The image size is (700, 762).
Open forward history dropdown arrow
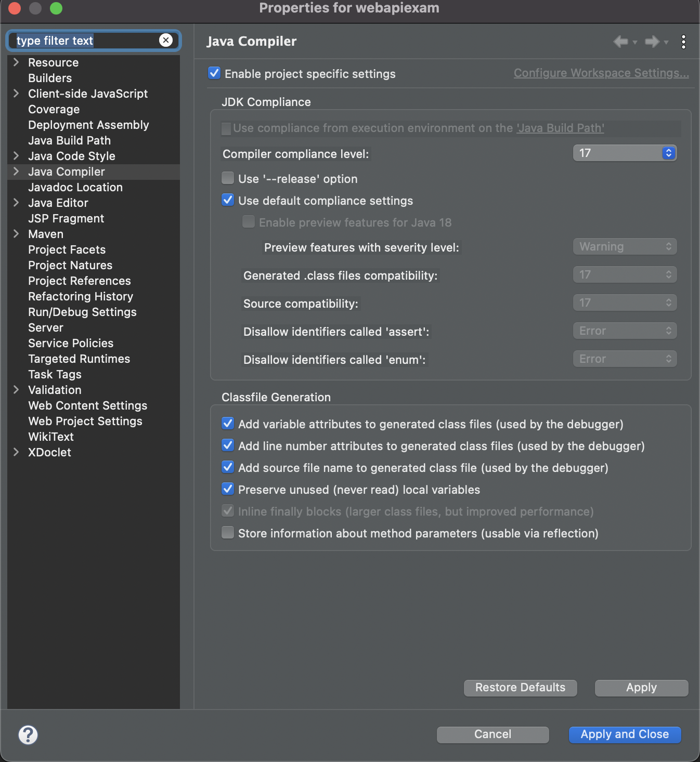click(x=666, y=43)
